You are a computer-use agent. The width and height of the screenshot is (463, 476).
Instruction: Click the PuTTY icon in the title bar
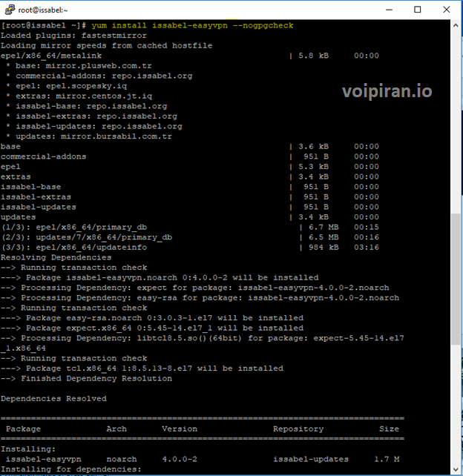point(10,10)
